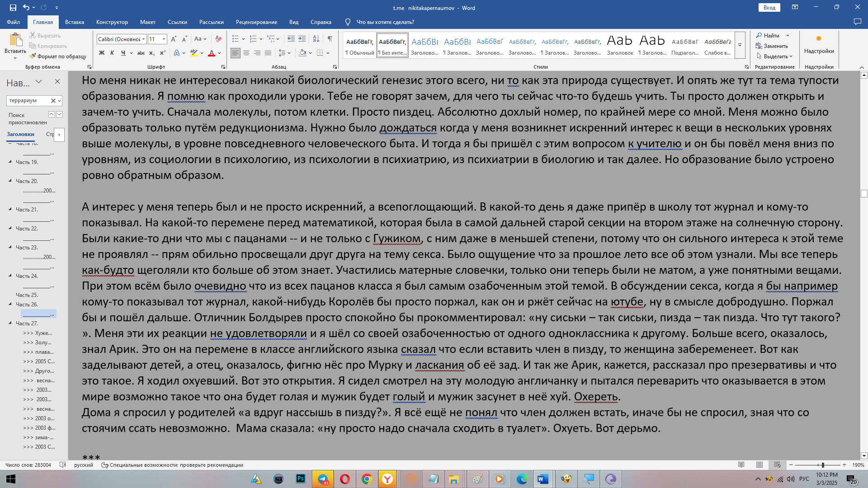Toggle show paragraph marks (¶)

[330, 39]
